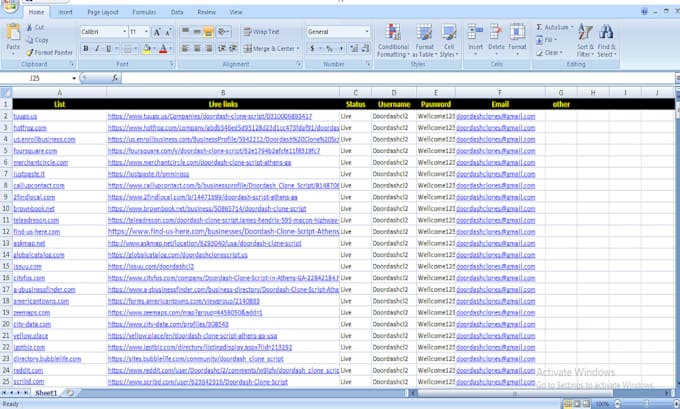Toggle Bold formatting
Image resolution: width=680 pixels, height=409 pixels.
(x=85, y=49)
